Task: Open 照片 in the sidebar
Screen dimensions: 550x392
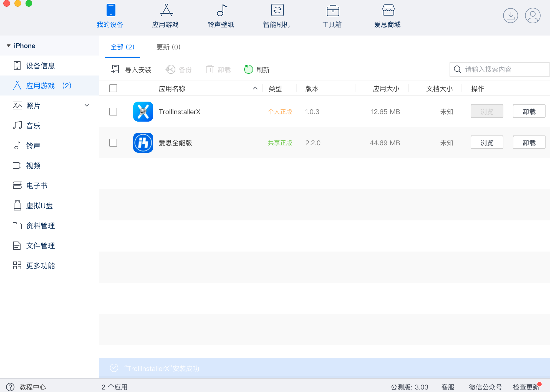Action: coord(49,106)
